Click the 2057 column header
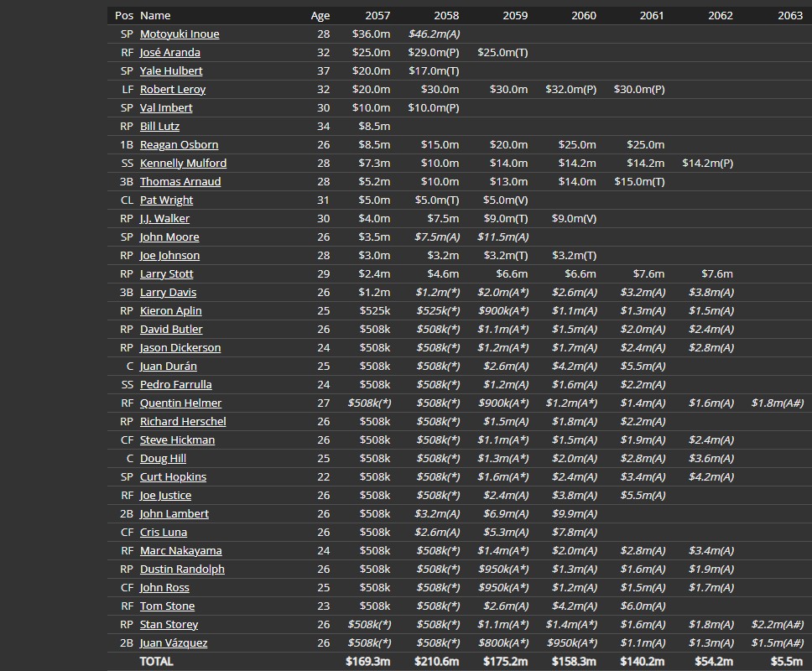 pos(377,16)
